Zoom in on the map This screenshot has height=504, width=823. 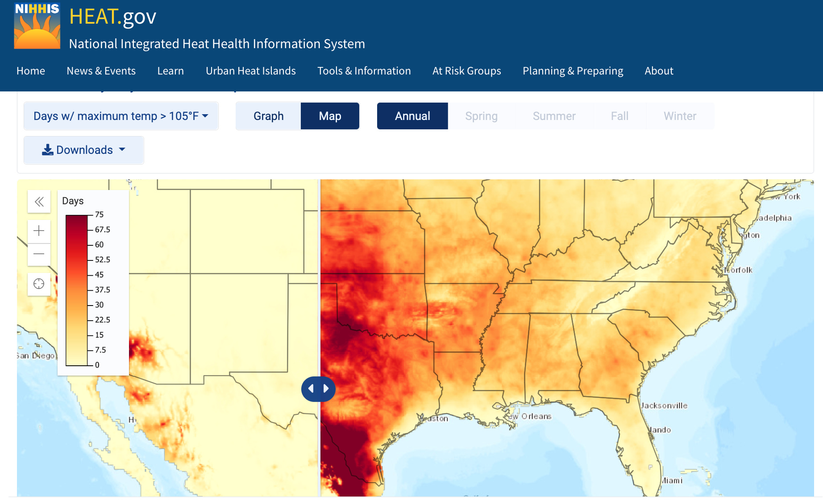[x=39, y=231]
